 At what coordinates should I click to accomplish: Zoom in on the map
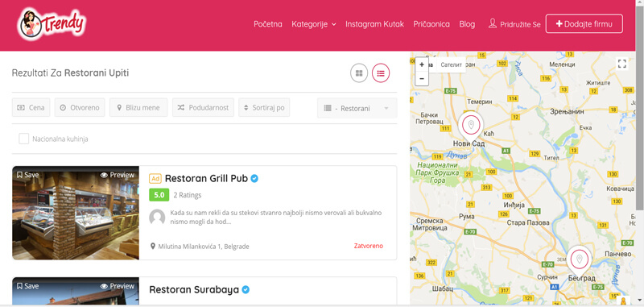(x=422, y=64)
